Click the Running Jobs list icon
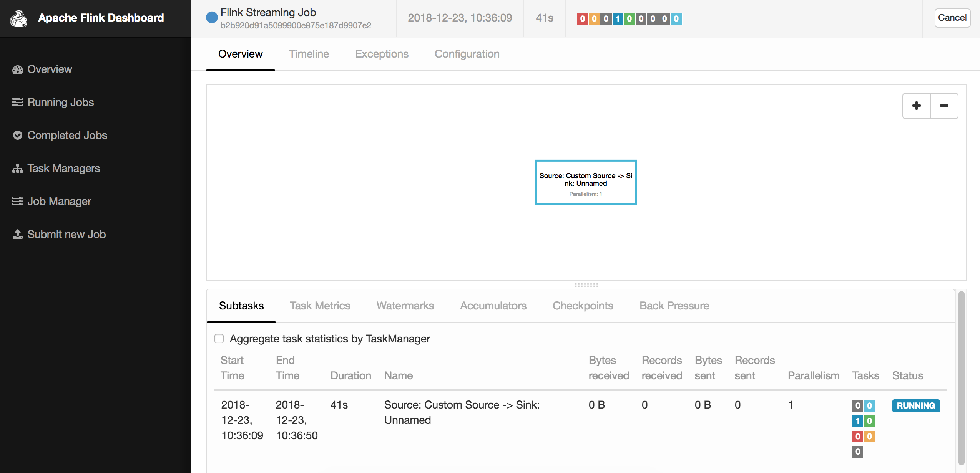980x473 pixels. (17, 102)
